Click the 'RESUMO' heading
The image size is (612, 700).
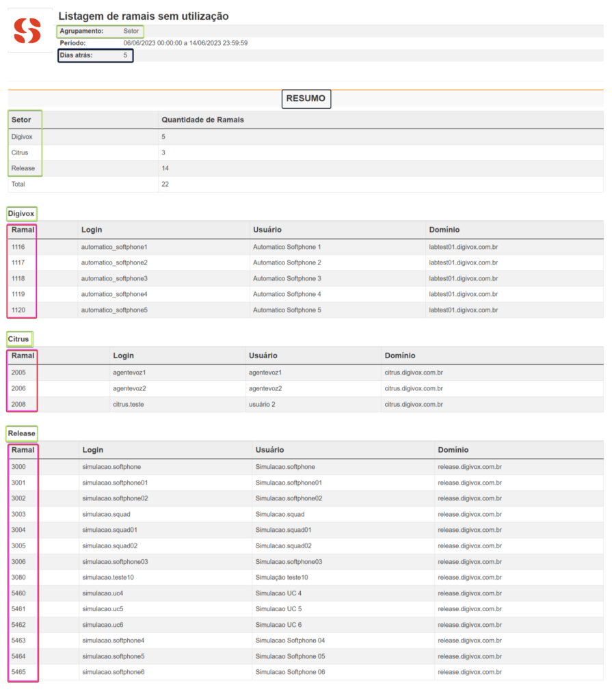click(306, 98)
